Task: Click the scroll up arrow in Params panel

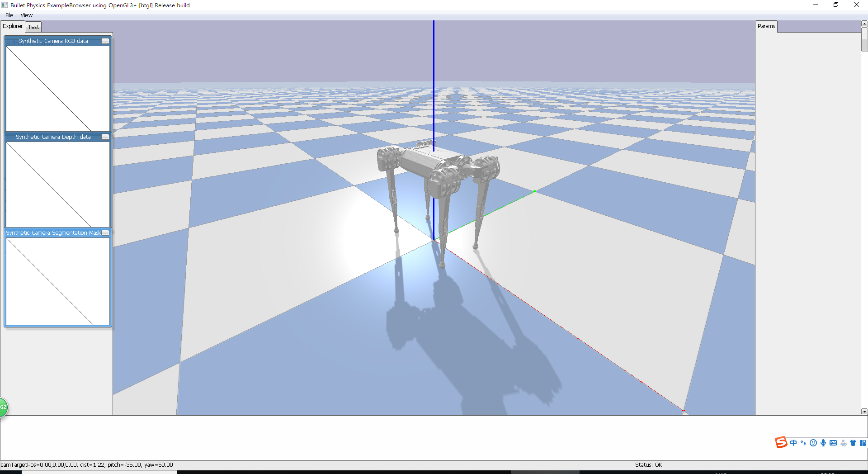Action: pos(864,24)
